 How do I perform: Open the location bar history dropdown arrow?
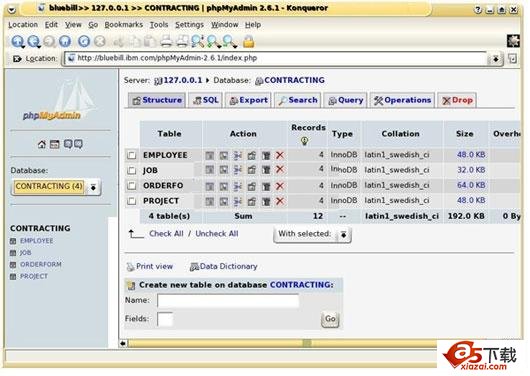coord(495,59)
